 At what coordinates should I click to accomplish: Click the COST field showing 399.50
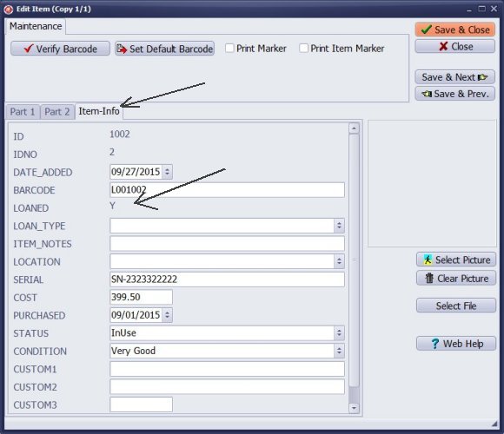point(141,297)
